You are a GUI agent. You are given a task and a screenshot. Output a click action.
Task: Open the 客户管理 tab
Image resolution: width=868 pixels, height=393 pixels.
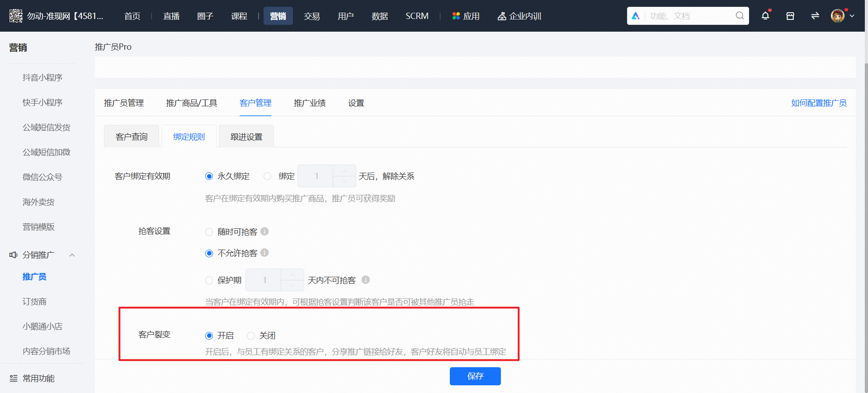click(x=255, y=103)
